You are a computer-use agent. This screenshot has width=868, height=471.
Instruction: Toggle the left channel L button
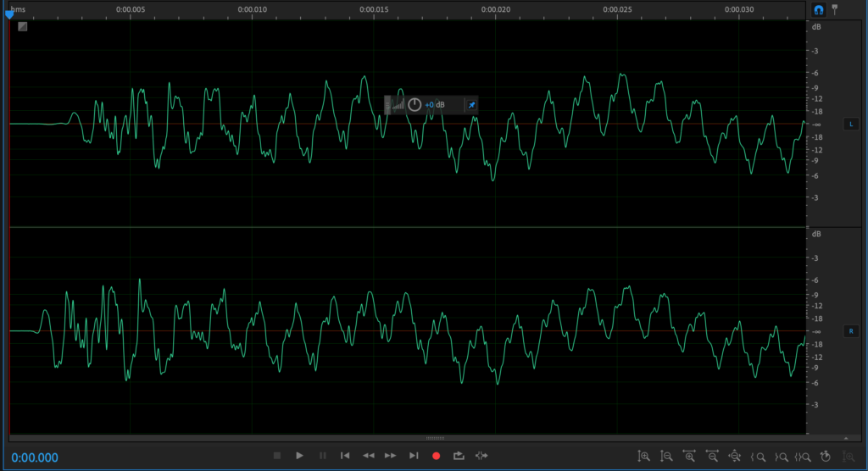[850, 125]
